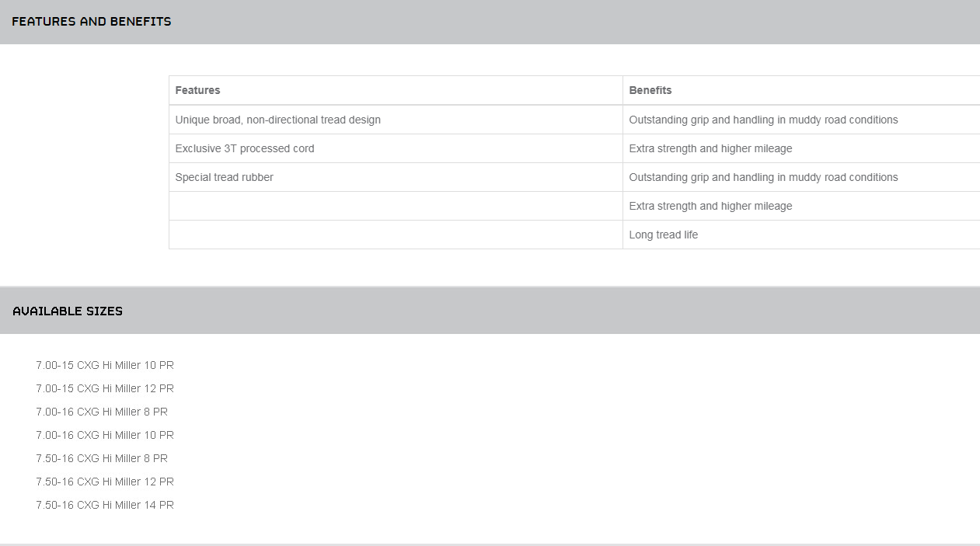Collapse the Available Sizes section header
The width and height of the screenshot is (980, 546).
click(68, 311)
